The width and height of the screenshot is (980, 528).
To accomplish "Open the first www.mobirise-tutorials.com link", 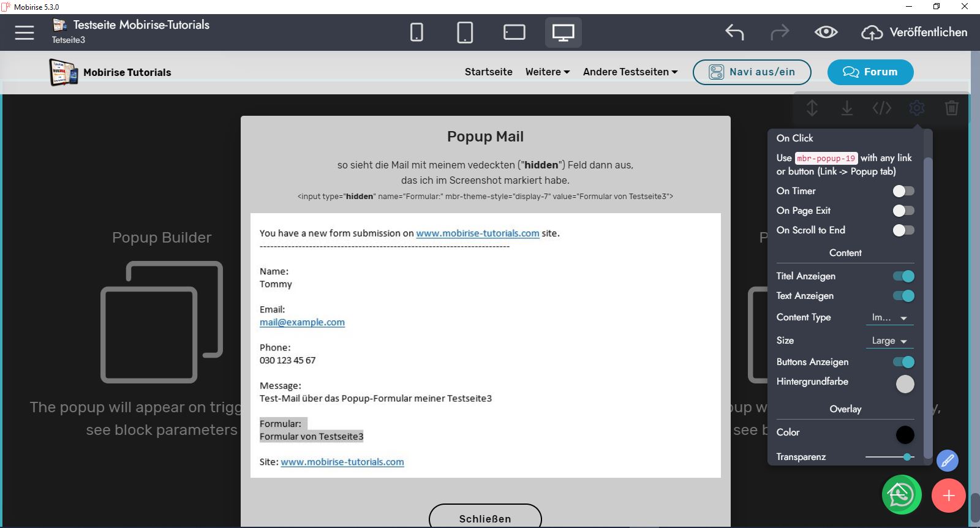I will [478, 233].
